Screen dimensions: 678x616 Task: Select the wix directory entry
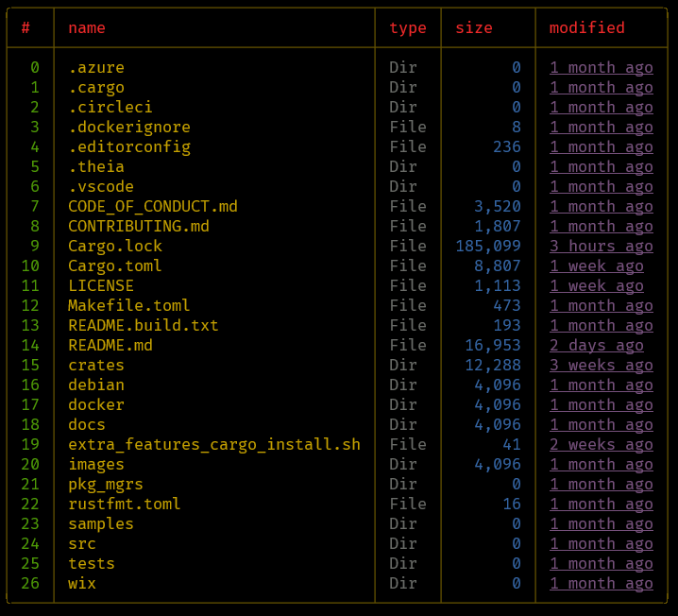point(82,583)
